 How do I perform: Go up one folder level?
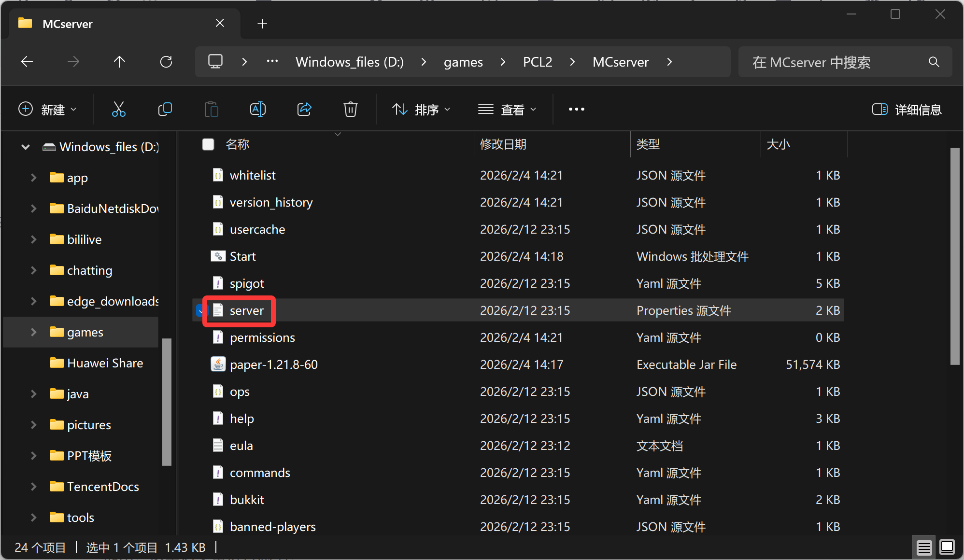(119, 62)
